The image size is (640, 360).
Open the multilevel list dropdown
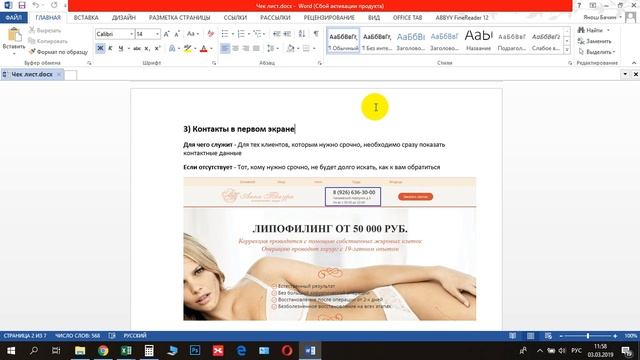pos(264,34)
